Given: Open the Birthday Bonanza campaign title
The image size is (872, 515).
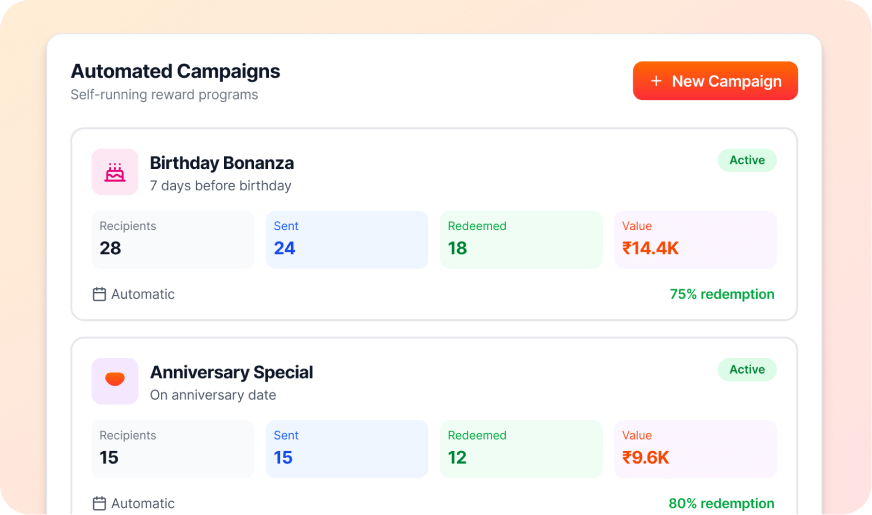Looking at the screenshot, I should [x=221, y=162].
